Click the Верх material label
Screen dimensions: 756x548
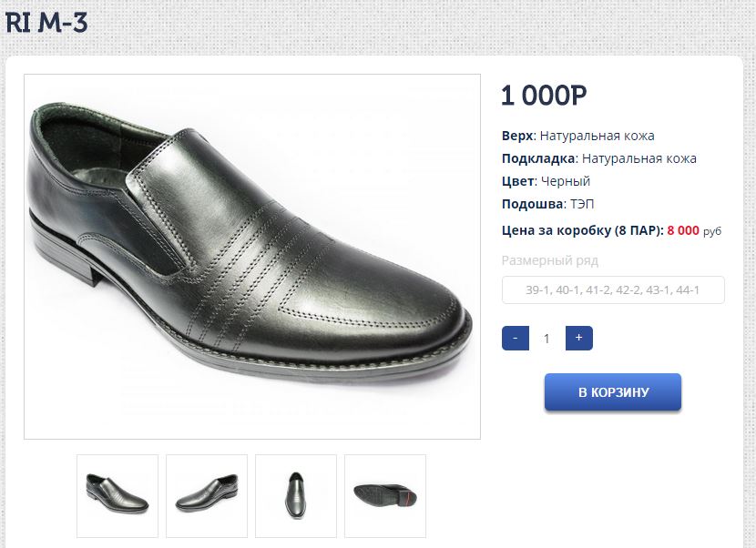(x=516, y=137)
